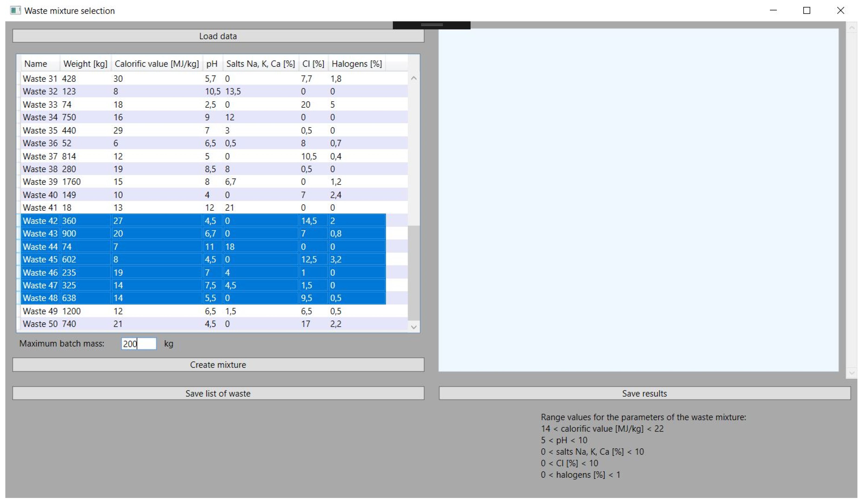863x504 pixels.
Task: Click the Maximum batch mass input field
Action: click(139, 344)
